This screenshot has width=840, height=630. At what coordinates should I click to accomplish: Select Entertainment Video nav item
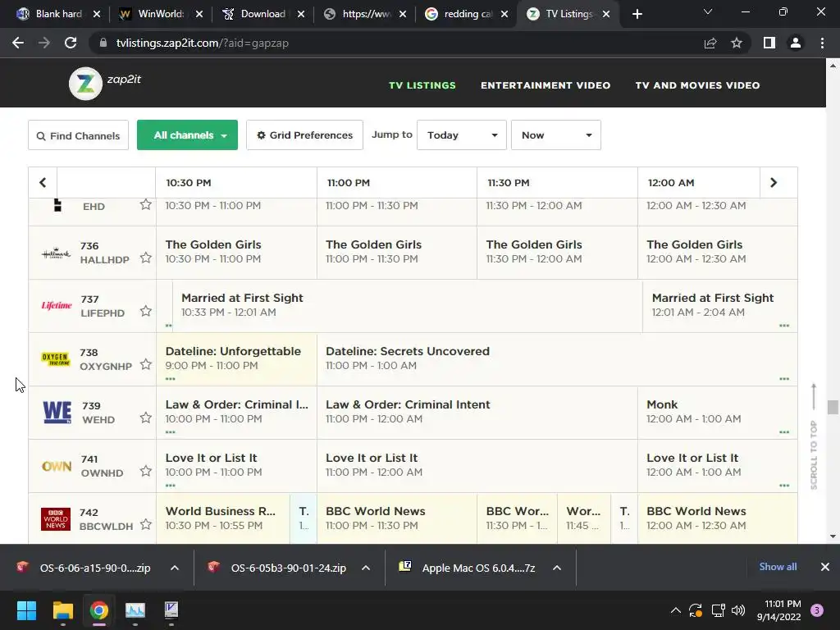point(546,85)
